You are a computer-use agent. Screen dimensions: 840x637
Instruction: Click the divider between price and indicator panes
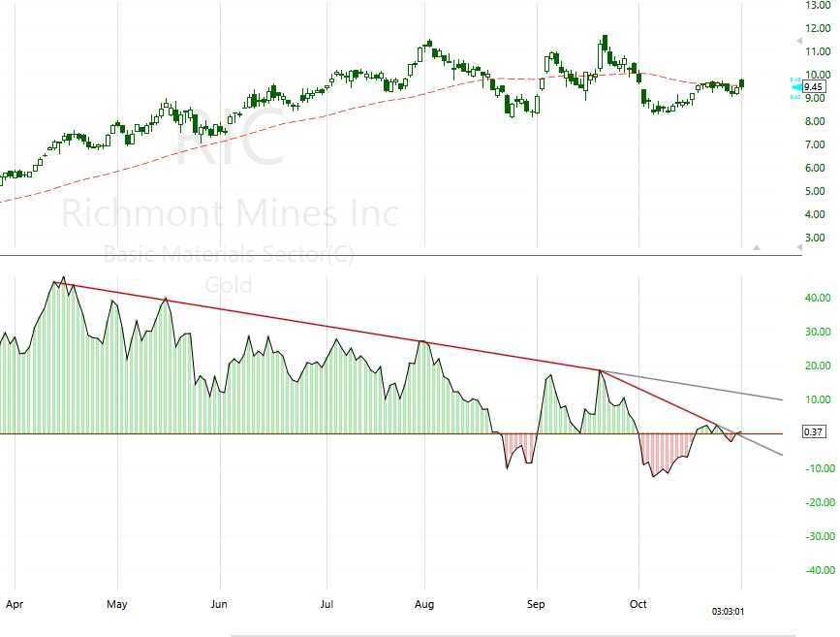388,256
